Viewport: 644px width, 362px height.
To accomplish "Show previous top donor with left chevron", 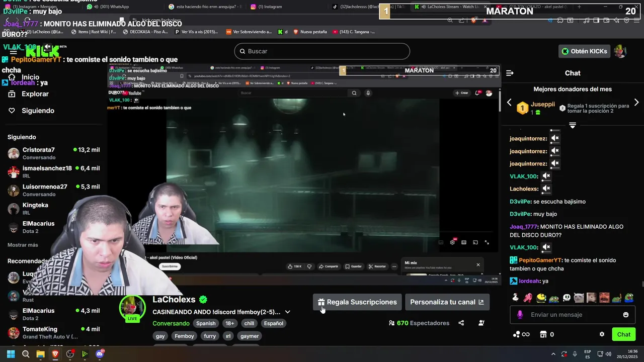I will [509, 103].
